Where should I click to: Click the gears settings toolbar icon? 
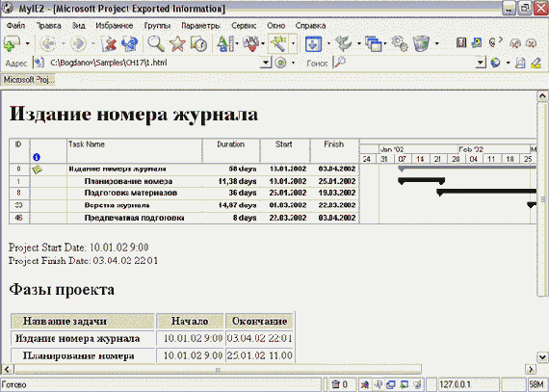click(400, 43)
